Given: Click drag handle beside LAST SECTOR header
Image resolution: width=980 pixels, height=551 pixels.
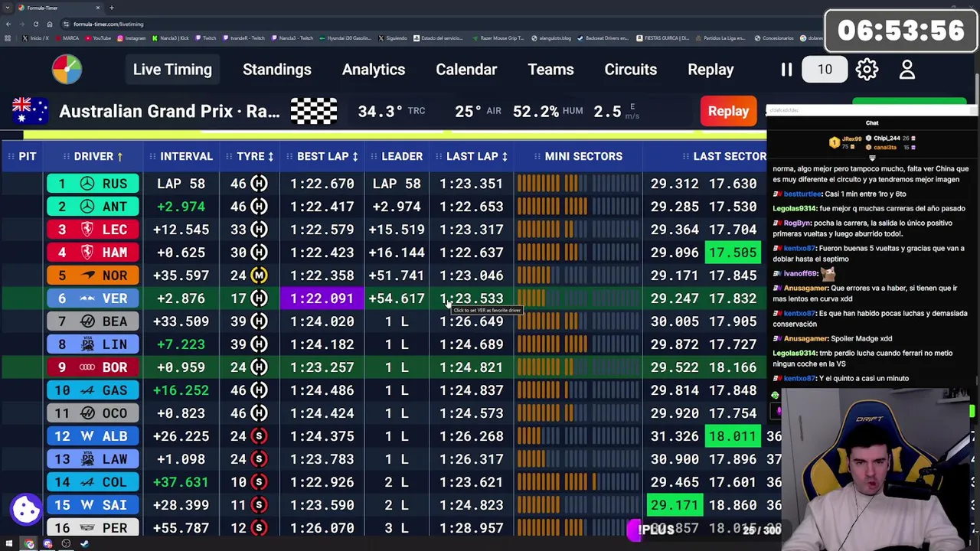Looking at the screenshot, I should [685, 156].
